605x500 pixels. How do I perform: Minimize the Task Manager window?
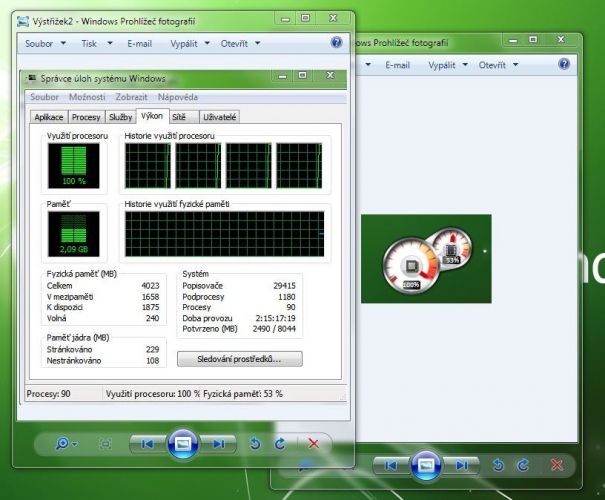282,76
